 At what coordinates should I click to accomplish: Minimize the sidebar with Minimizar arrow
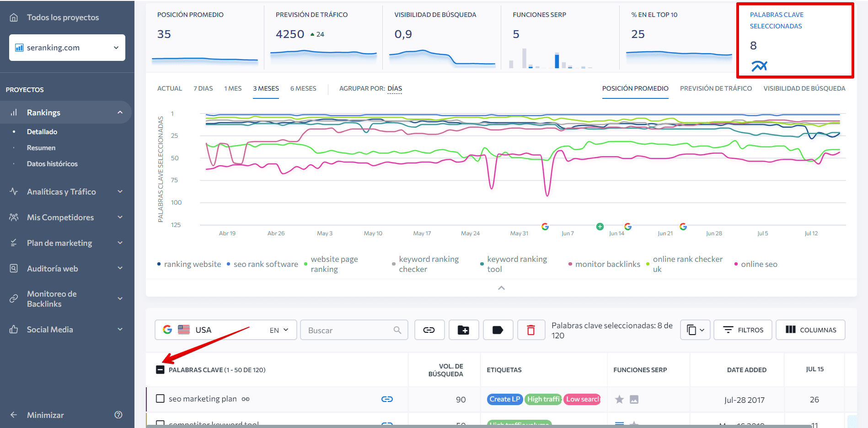(x=14, y=415)
